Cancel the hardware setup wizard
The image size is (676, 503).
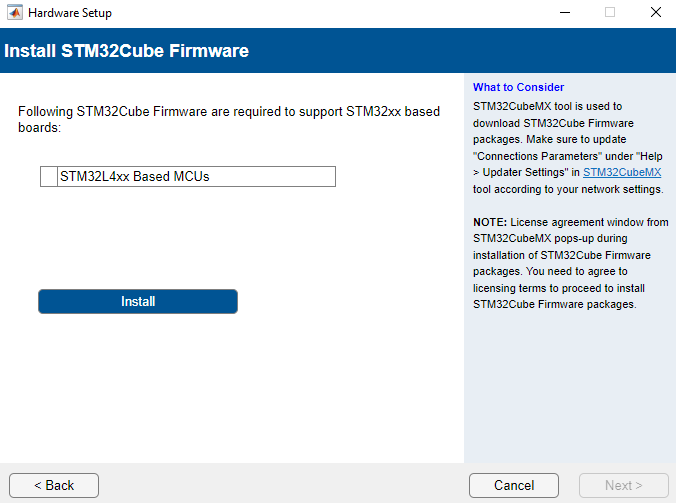click(x=514, y=485)
